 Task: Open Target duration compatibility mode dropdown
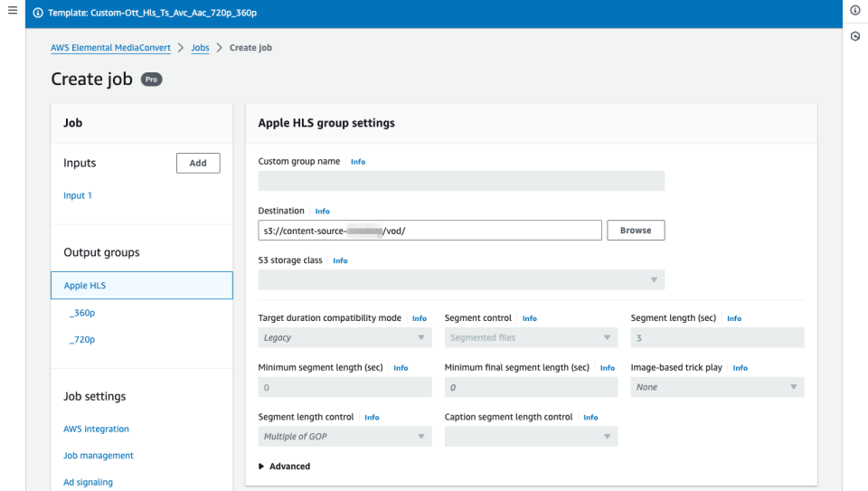click(344, 338)
